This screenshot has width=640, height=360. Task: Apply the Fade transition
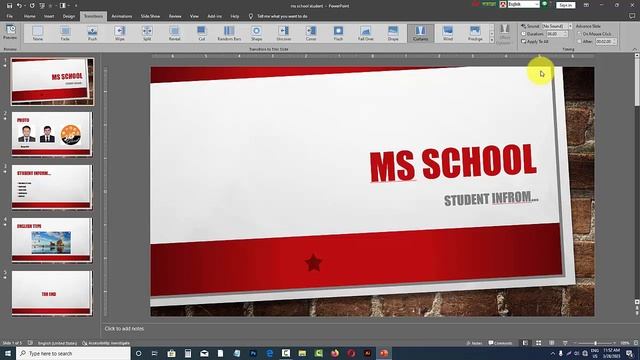[x=65, y=33]
